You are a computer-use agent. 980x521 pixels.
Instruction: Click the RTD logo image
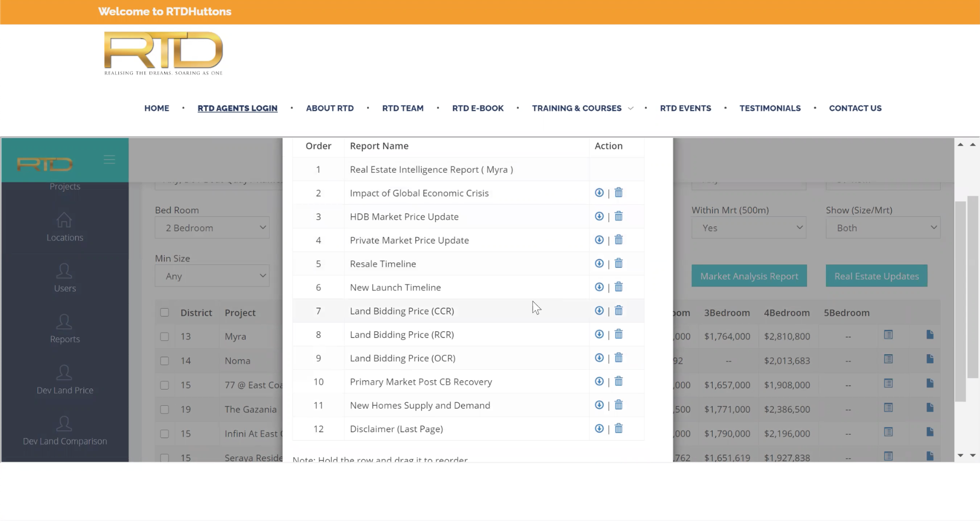[x=163, y=53]
